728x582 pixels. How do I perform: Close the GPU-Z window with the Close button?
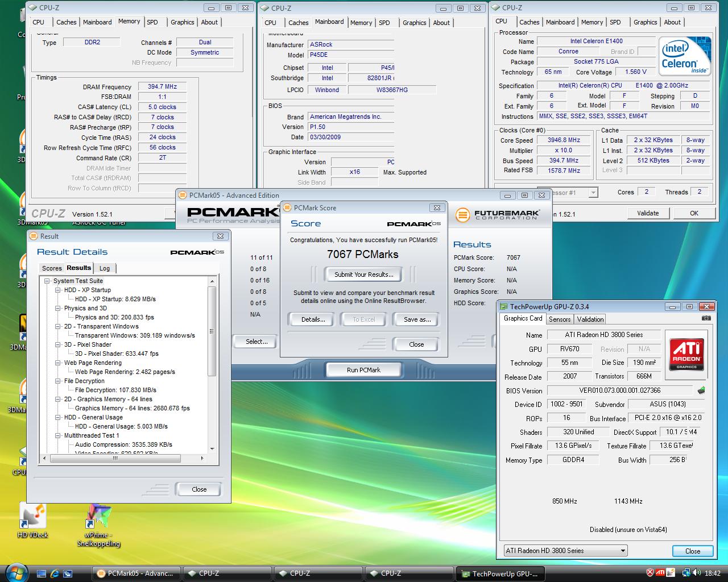pyautogui.click(x=693, y=551)
